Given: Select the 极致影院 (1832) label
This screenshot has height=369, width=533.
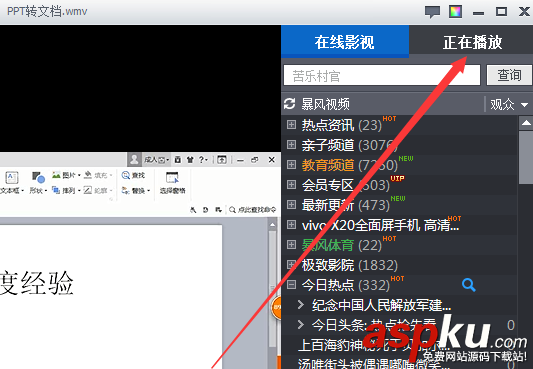Looking at the screenshot, I should point(349,265).
